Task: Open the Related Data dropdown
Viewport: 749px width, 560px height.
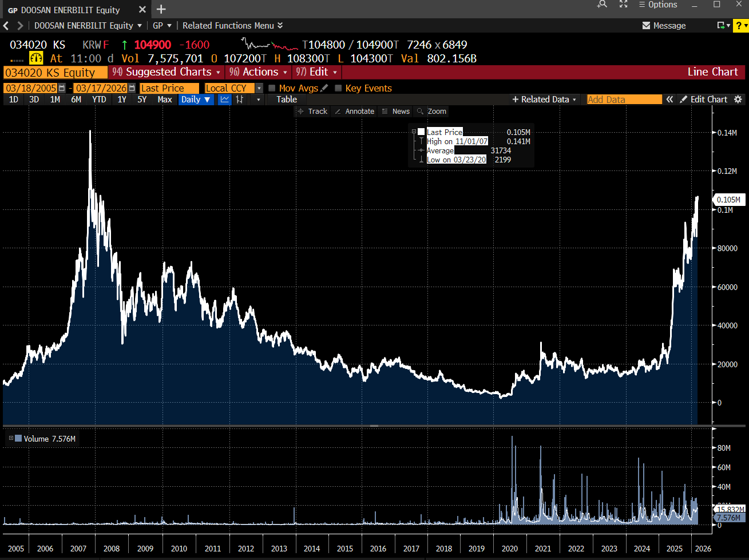Action: tap(545, 100)
